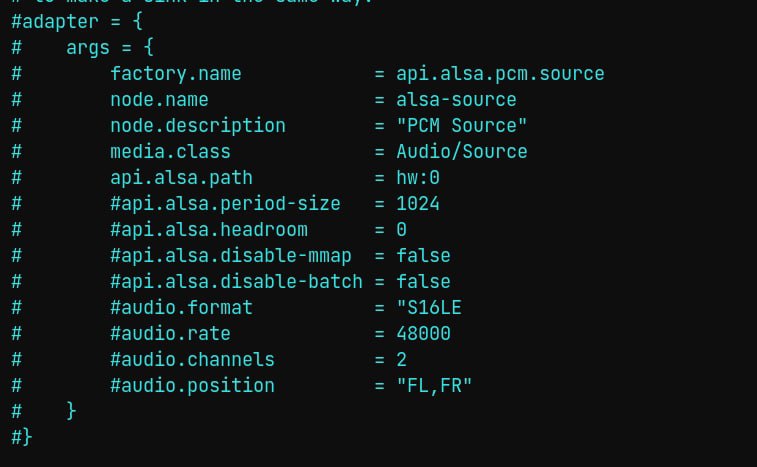The width and height of the screenshot is (757, 467).
Task: Click the "PCM Source" string value
Action: tap(461, 126)
